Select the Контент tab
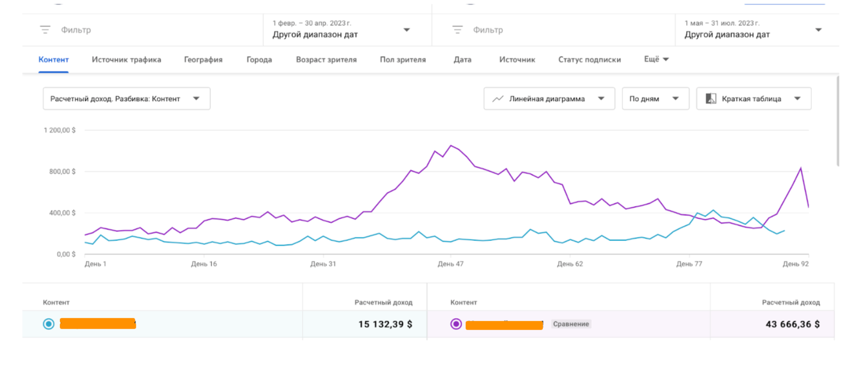Viewport: 868px width, 368px height. point(54,59)
